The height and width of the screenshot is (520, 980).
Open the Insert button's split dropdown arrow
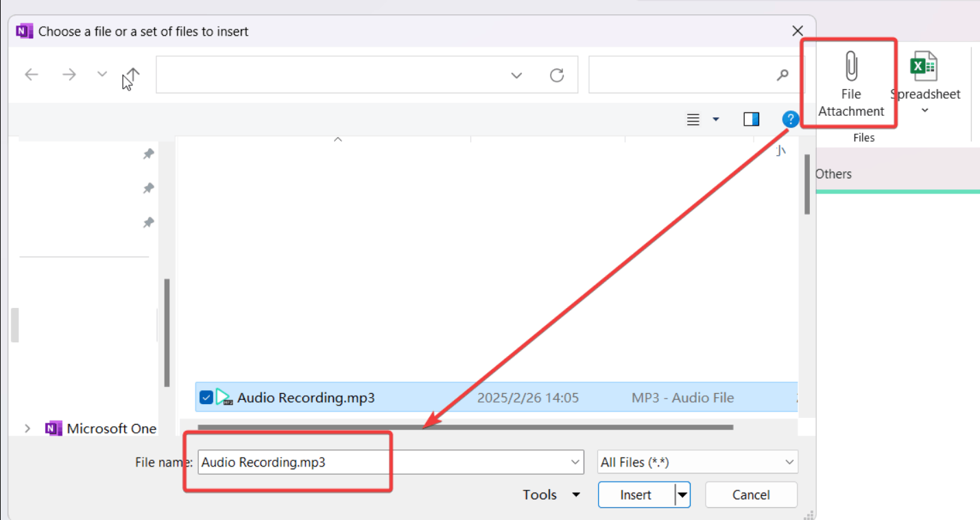point(682,495)
